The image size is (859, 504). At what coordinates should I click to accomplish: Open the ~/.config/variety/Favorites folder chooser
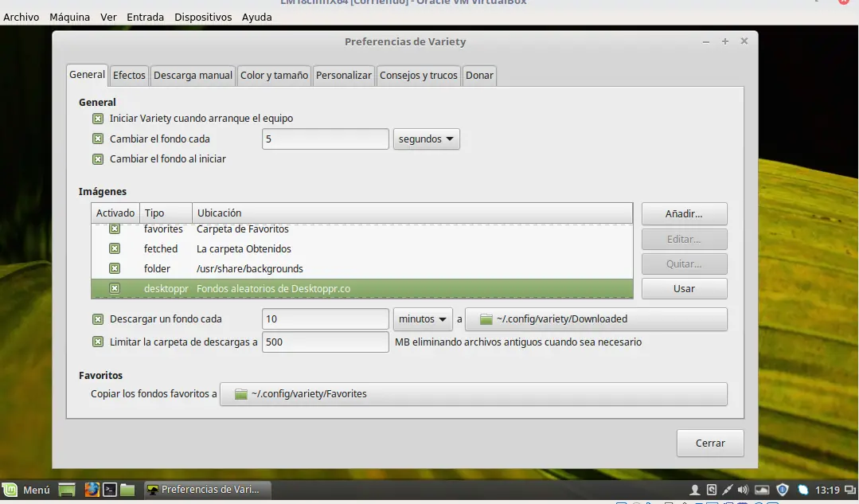pyautogui.click(x=474, y=394)
